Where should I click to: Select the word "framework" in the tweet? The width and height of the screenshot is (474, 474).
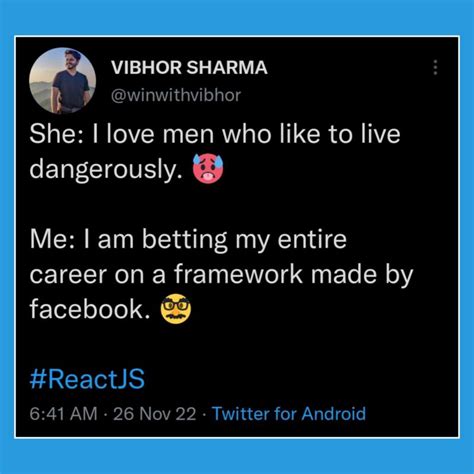point(238,274)
